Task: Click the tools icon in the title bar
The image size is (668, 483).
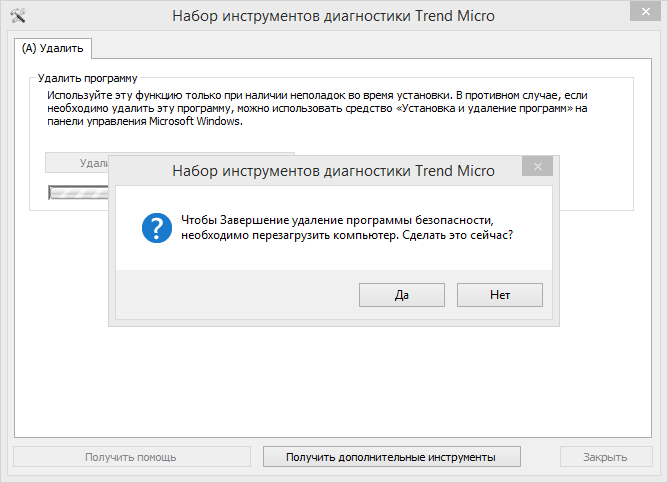Action: (x=18, y=16)
